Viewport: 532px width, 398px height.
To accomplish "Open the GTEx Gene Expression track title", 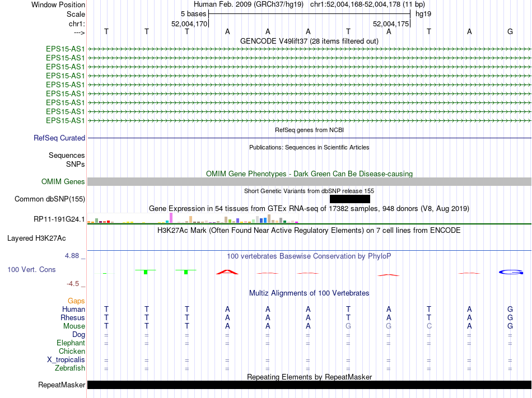I will (309, 208).
